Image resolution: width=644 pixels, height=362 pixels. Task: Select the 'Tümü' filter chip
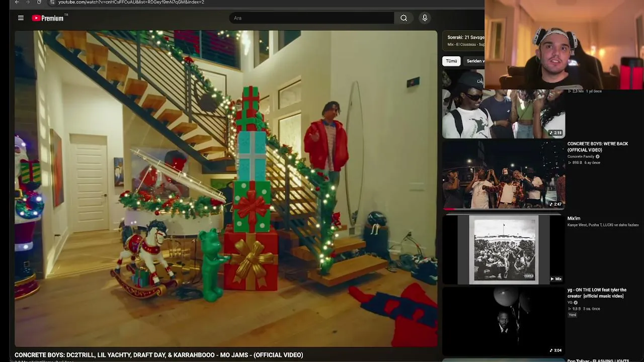click(x=451, y=61)
